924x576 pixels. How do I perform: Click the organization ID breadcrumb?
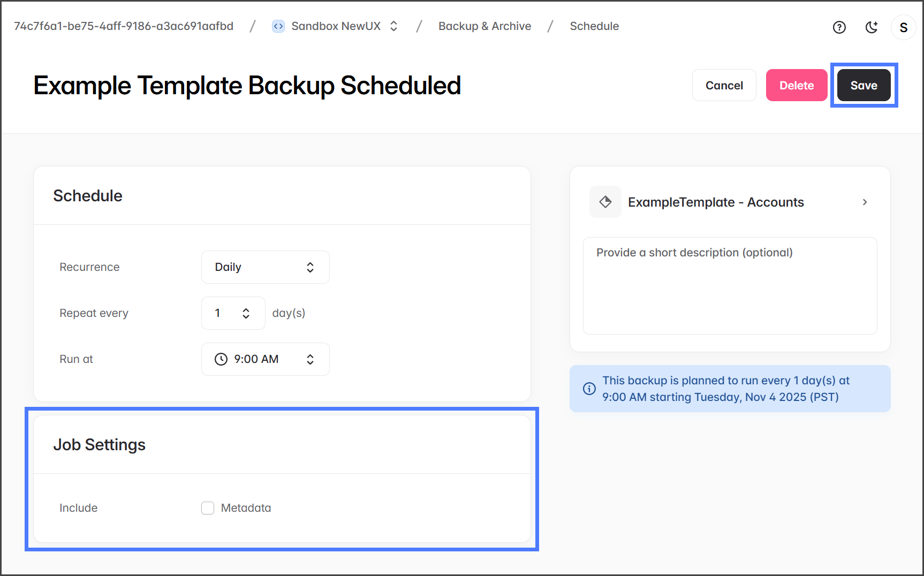pyautogui.click(x=124, y=26)
